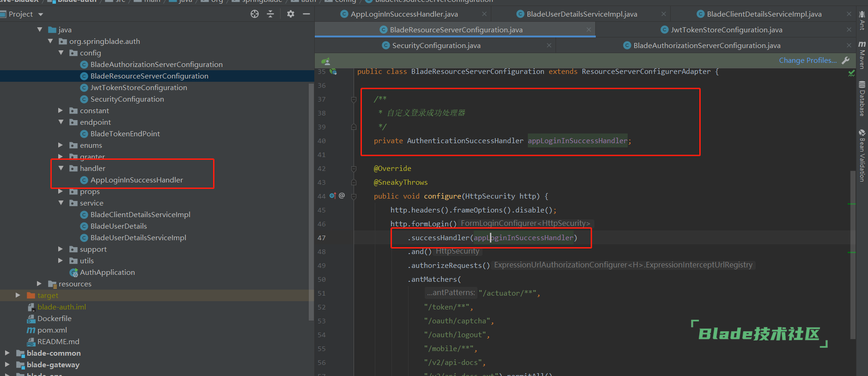Viewport: 868px width, 376px height.
Task: Select BladeTokenEndPoint class in tree
Action: tap(125, 133)
